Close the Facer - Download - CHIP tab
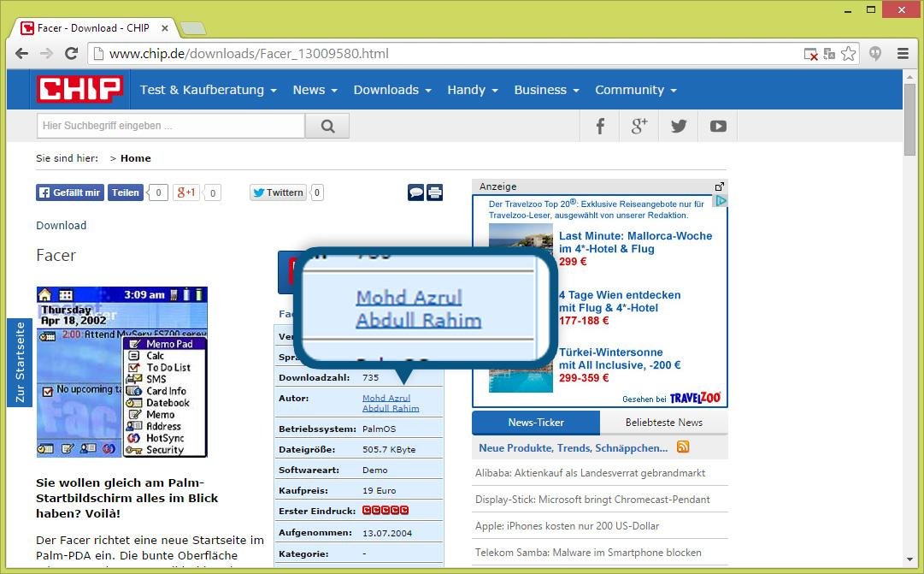924x574 pixels. (x=165, y=27)
